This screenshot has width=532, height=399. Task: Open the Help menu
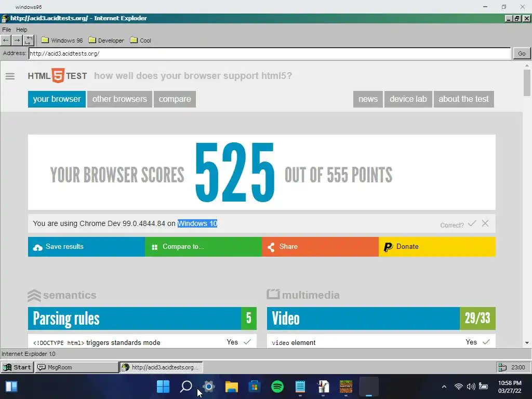click(22, 30)
